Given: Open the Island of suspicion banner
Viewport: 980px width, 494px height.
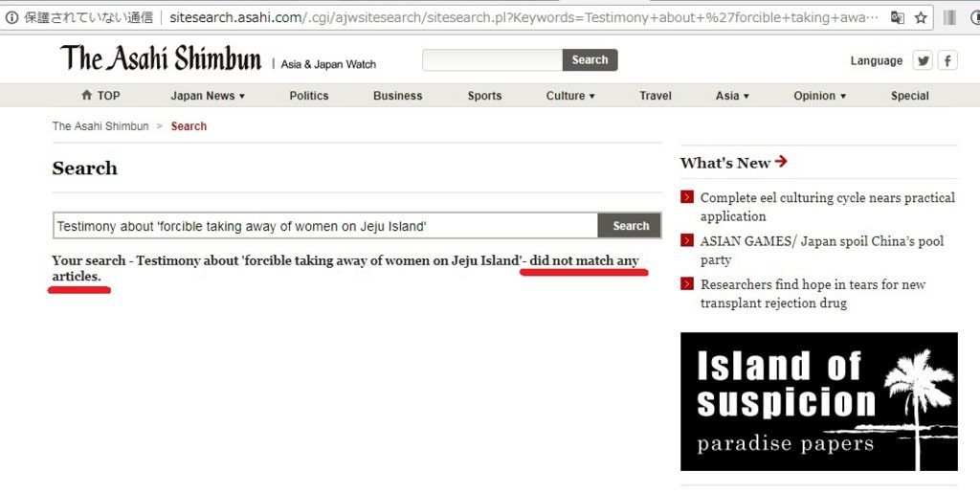Looking at the screenshot, I should [x=819, y=401].
